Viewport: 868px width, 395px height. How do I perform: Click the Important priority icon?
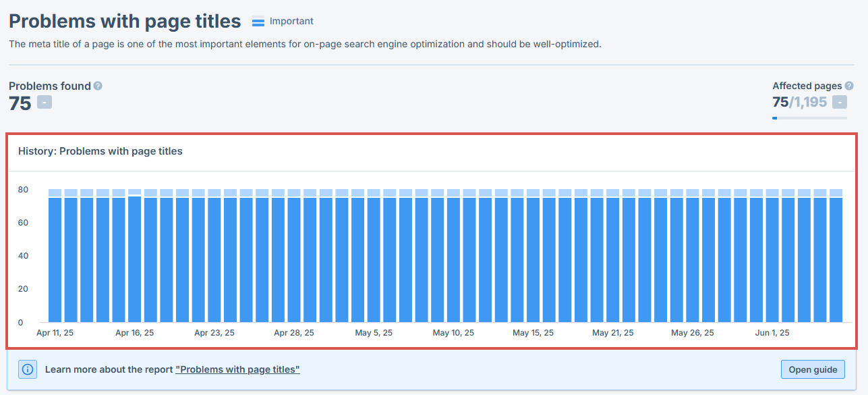(x=258, y=22)
